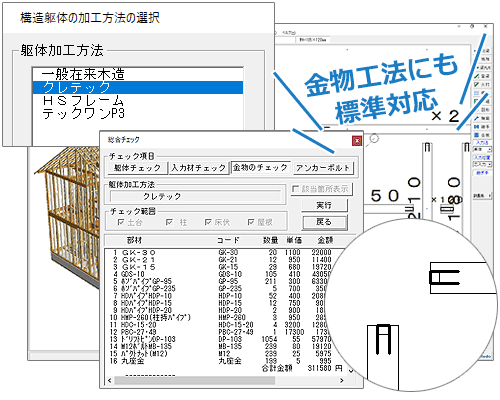Viewport: 500px width, 400px height.
Task: Choose HSフレーム in processing method list
Action: pyautogui.click(x=138, y=100)
